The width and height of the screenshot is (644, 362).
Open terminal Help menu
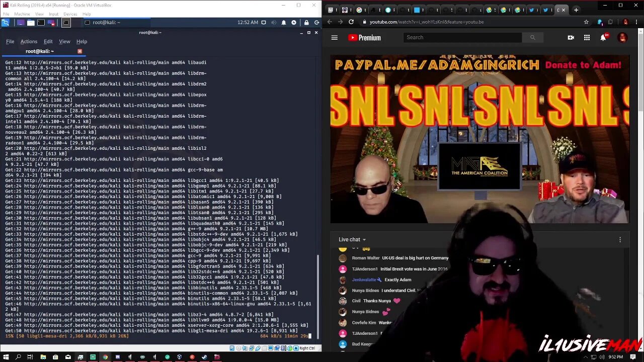[82, 41]
